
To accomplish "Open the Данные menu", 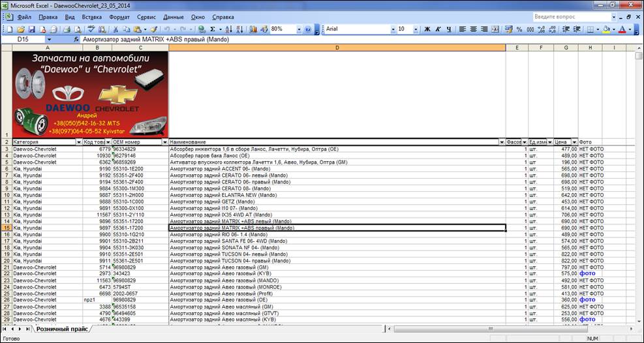I will (174, 17).
